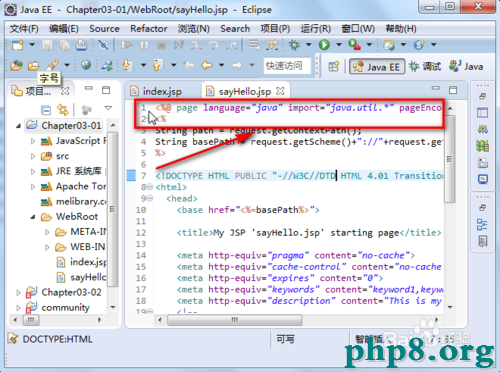This screenshot has width=500, height=372.
Task: Click the editor vertical scrollbar thumb
Action: coord(450,159)
